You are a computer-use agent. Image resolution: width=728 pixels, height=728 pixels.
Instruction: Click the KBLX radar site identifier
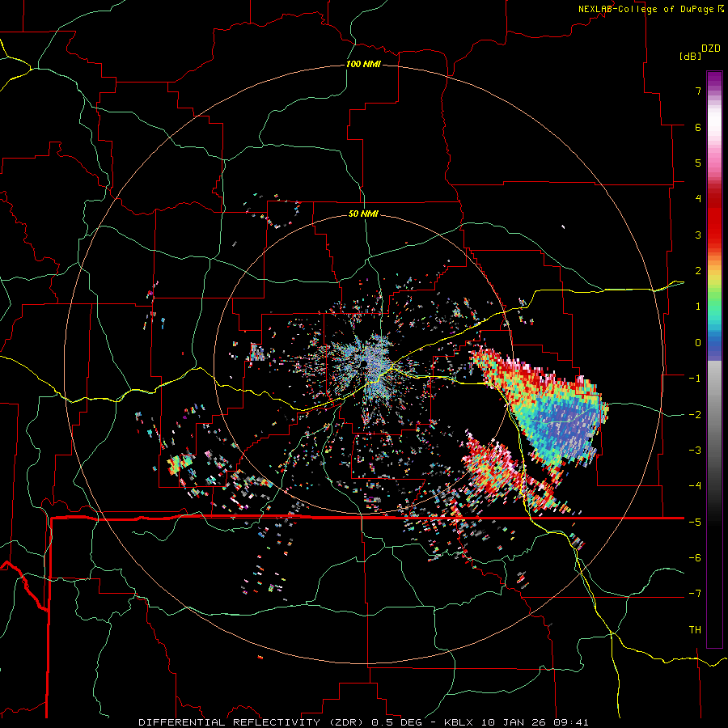459,722
